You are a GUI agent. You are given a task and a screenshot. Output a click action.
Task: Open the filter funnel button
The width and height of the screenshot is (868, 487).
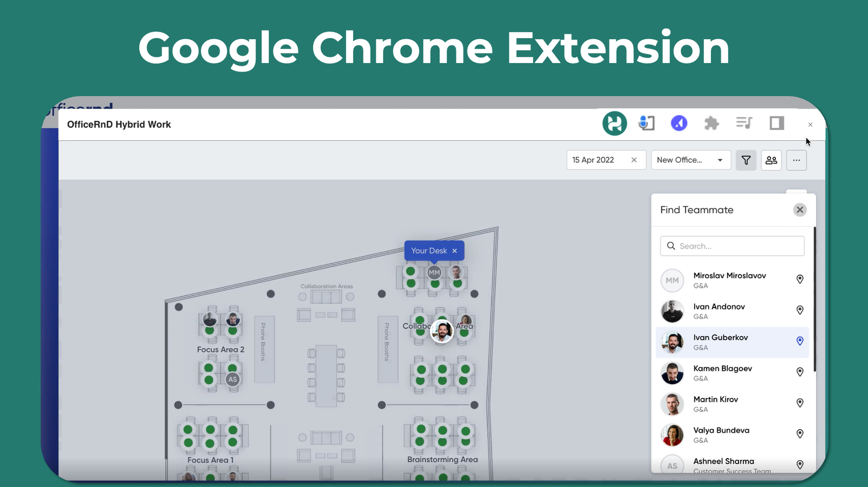746,160
